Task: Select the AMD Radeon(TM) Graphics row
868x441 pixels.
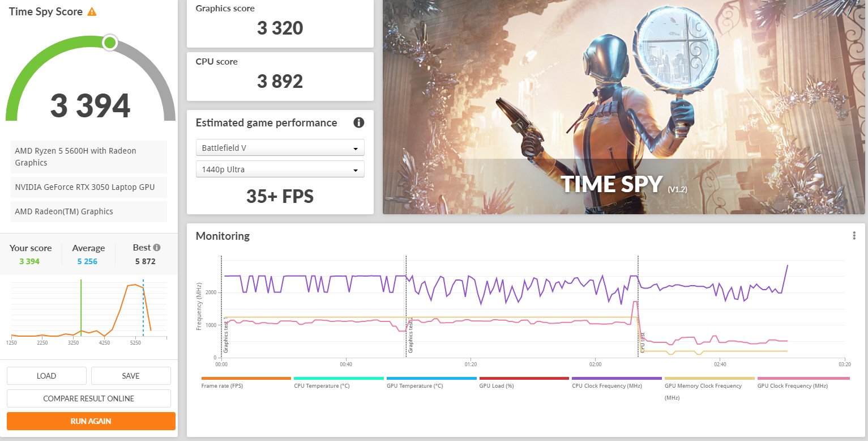Action: 89,211
